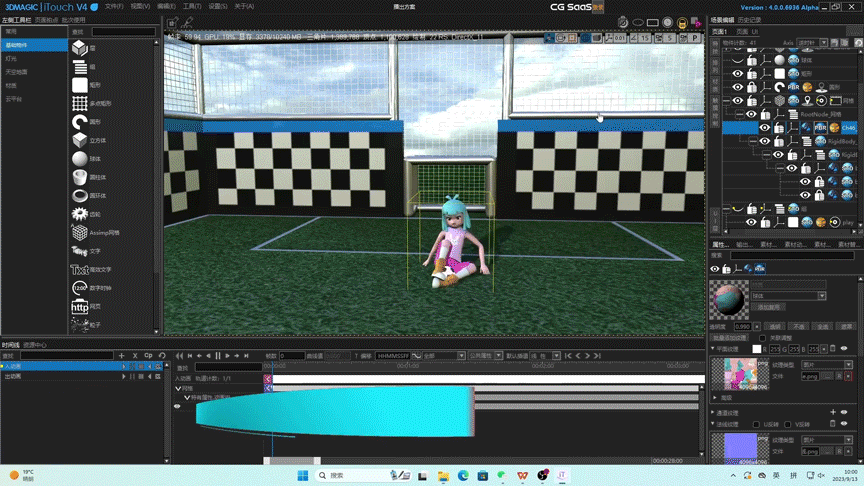Toggle lock on the RootNode_网格 row
The height and width of the screenshot is (486, 864).
click(765, 114)
